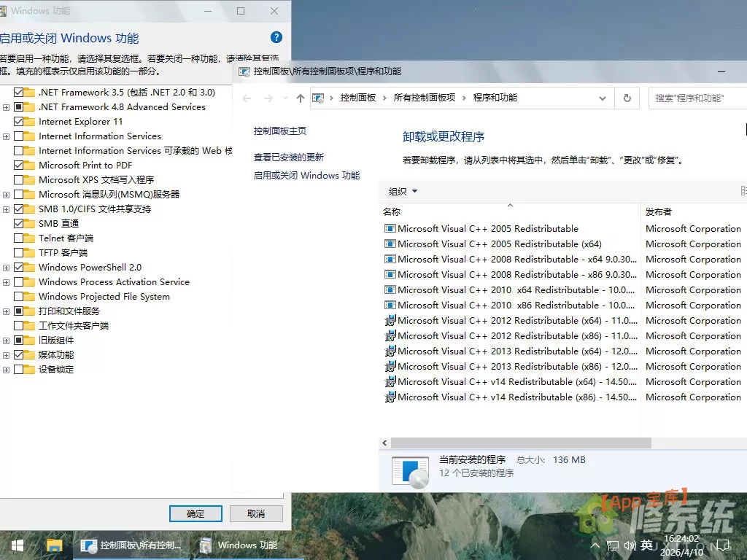
Task: Click the up arrow navigation icon
Action: (x=300, y=98)
